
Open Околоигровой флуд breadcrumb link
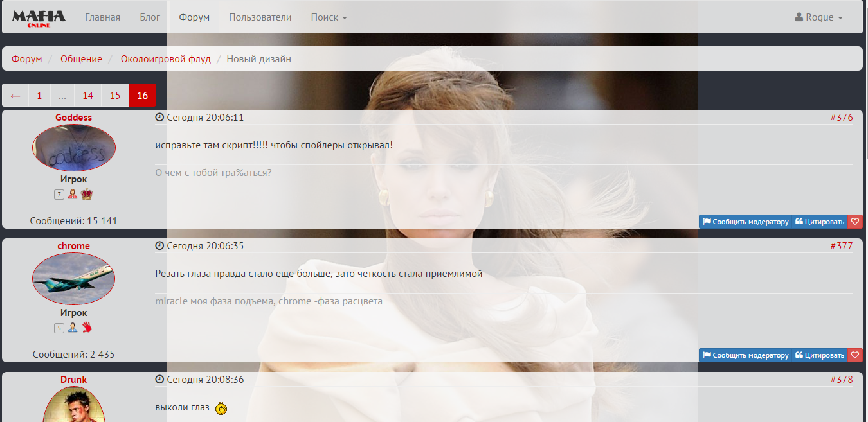[x=165, y=59]
